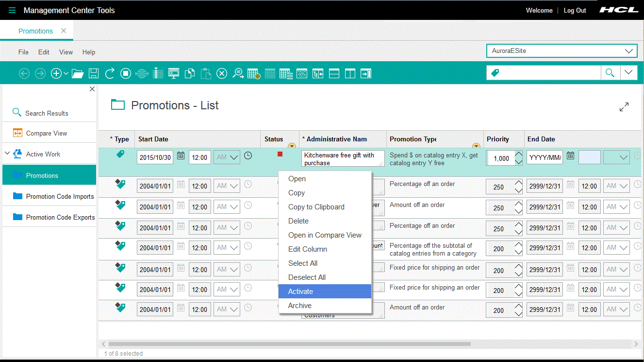The height and width of the screenshot is (362, 644).
Task: Expand the Create New plus dropdown arrow
Action: click(x=66, y=73)
